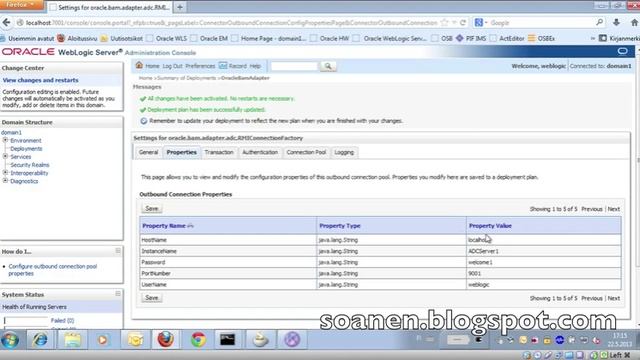This screenshot has height=360, width=640.
Task: Select the Properties tab
Action: [x=182, y=152]
